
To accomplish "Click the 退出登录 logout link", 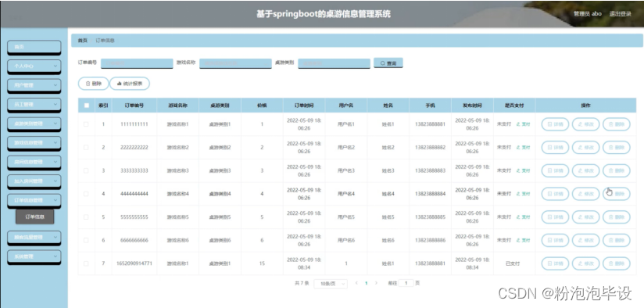I will [x=621, y=13].
